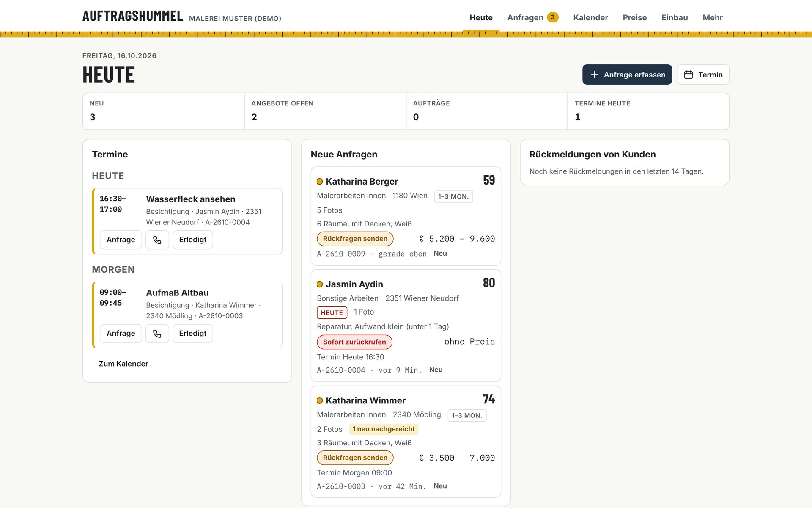Click the phone icon for Aufmaß Altbau
Viewport: 812px width, 508px height.
(157, 333)
